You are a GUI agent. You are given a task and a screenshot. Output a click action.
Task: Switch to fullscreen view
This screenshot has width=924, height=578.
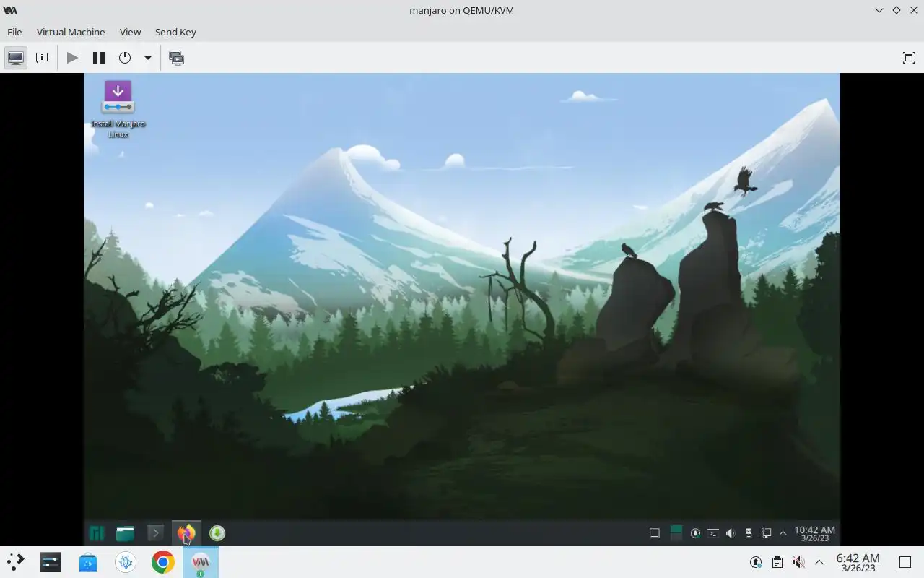909,58
